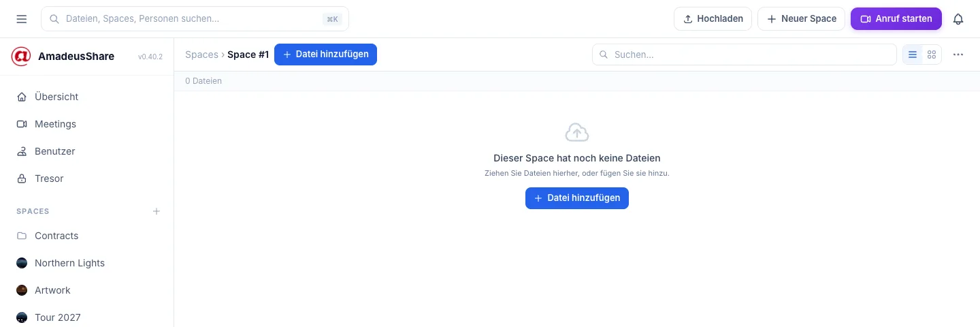This screenshot has height=327, width=980.
Task: Open the Artwork space
Action: pos(87,290)
